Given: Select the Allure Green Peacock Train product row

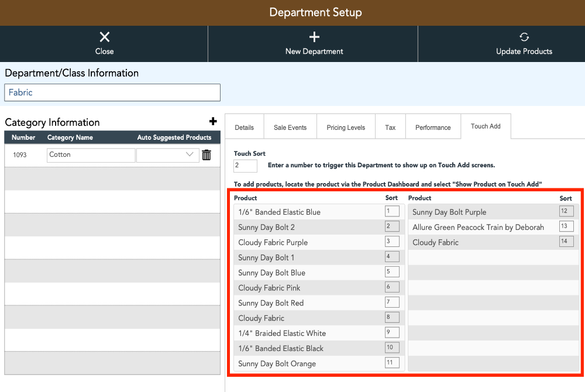Looking at the screenshot, I should [x=493, y=227].
